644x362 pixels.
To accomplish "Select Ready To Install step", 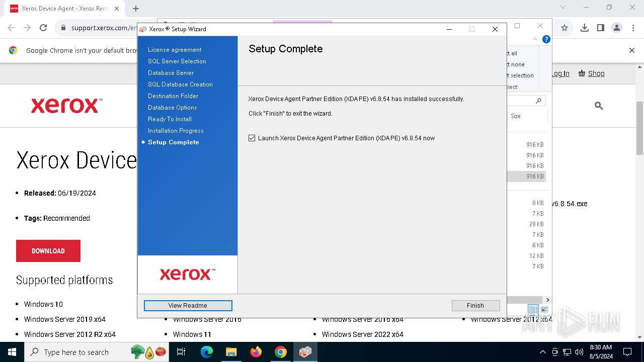I will click(170, 119).
